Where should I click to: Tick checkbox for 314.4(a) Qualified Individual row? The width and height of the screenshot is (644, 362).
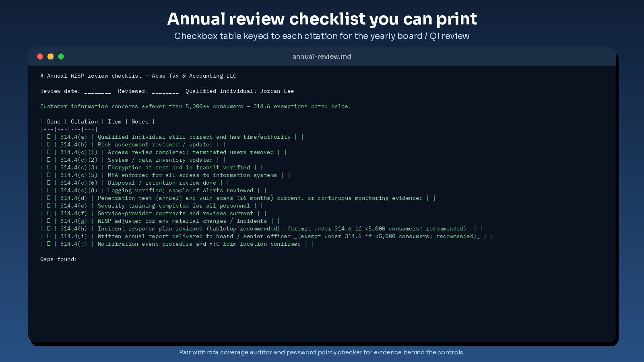pyautogui.click(x=49, y=137)
